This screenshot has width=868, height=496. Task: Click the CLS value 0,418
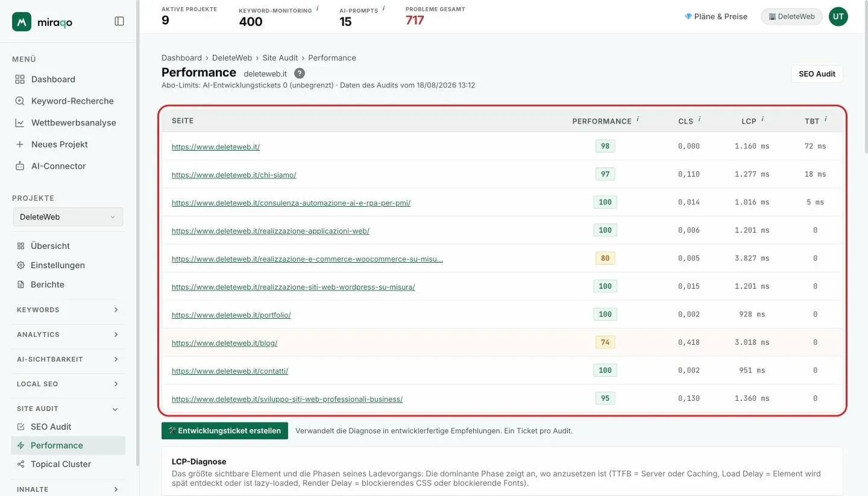click(689, 342)
